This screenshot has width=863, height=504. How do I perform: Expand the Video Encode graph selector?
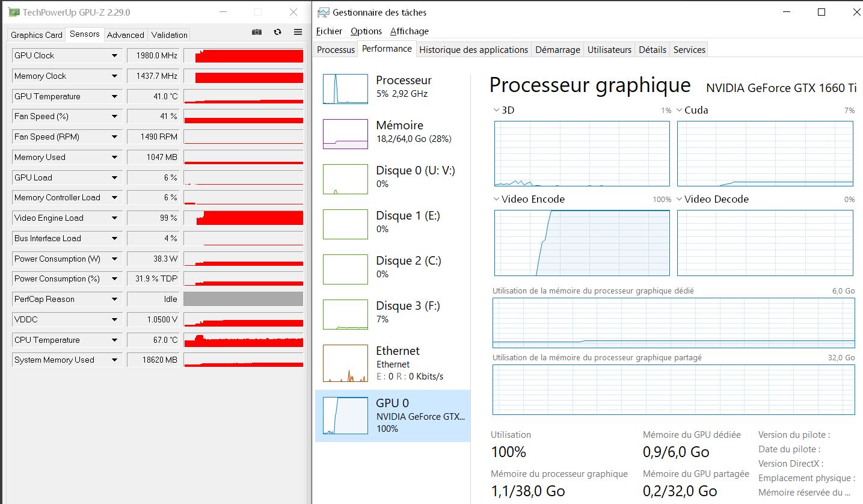click(496, 199)
